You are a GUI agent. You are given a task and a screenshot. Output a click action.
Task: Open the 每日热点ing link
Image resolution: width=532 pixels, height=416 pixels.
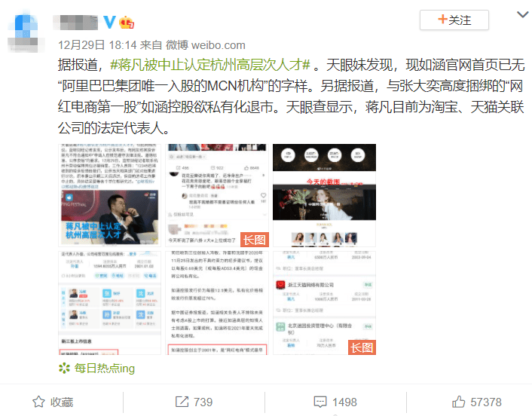click(105, 369)
